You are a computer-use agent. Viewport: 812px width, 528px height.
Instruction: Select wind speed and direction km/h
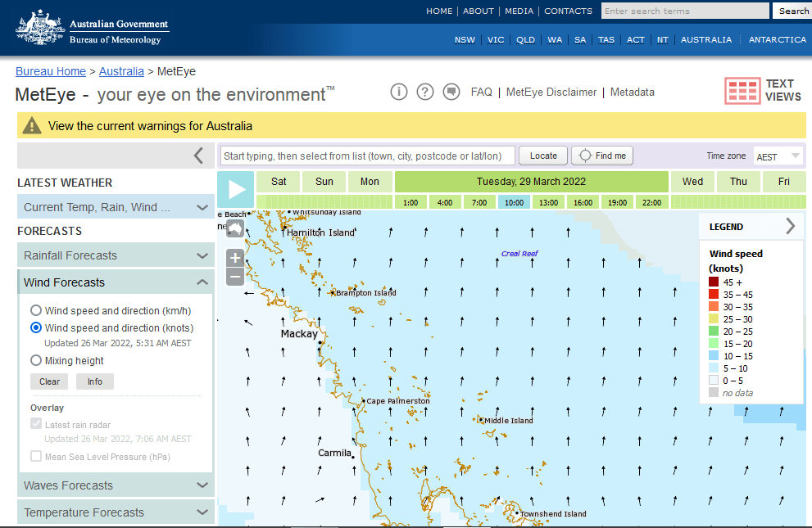point(36,310)
